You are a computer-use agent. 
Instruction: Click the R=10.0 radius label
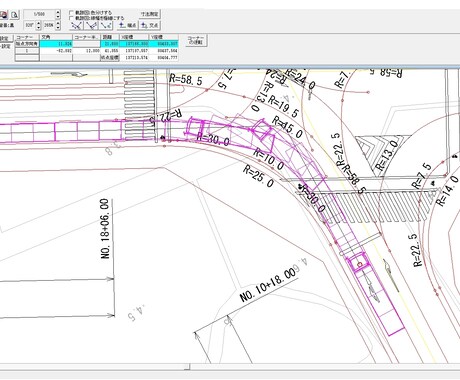point(269,159)
